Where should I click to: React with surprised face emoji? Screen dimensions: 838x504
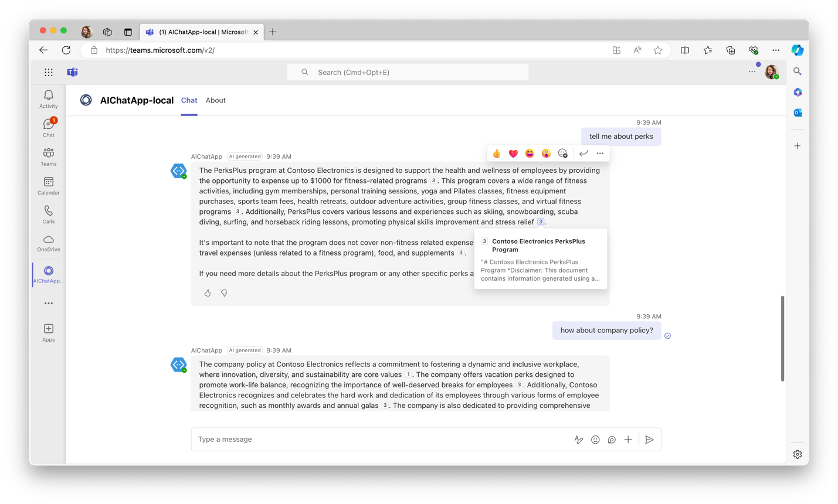pos(546,154)
